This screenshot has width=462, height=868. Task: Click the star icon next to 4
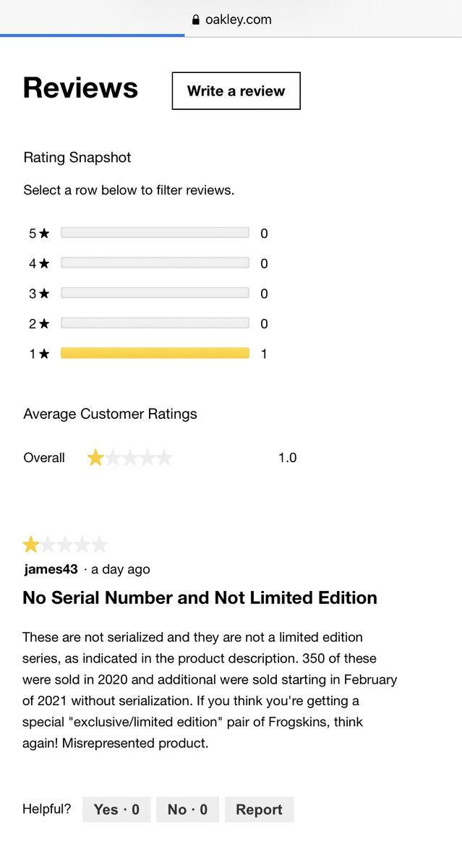point(44,263)
